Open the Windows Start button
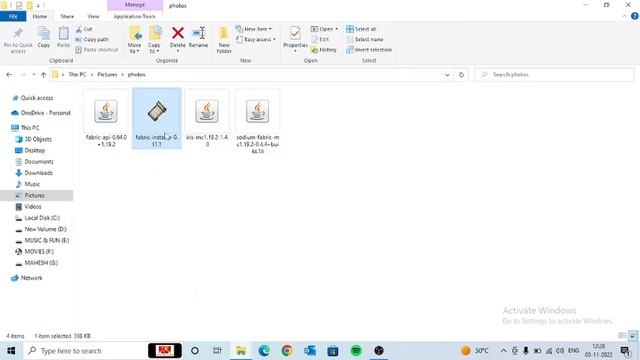 [x=11, y=351]
